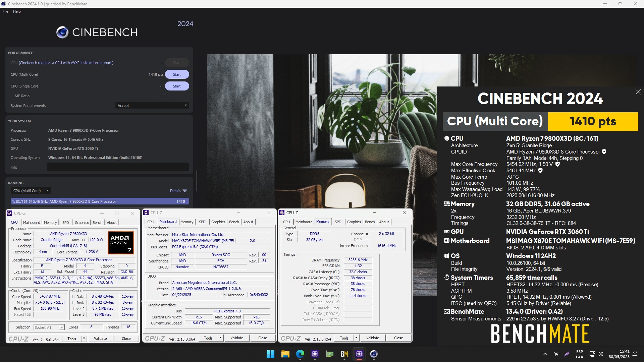Viewport: 644px width, 362px height.
Task: Click the Memory section icon in BenchMate panel
Action: tap(447, 204)
